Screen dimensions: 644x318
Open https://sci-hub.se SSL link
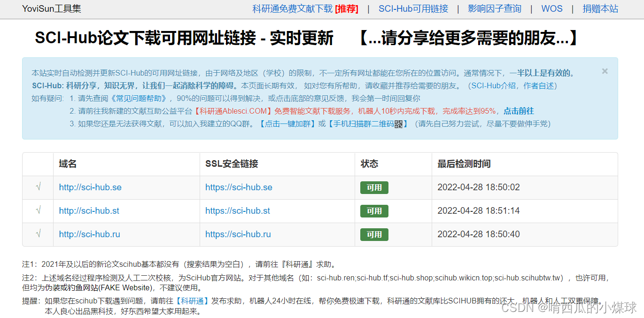pyautogui.click(x=239, y=187)
